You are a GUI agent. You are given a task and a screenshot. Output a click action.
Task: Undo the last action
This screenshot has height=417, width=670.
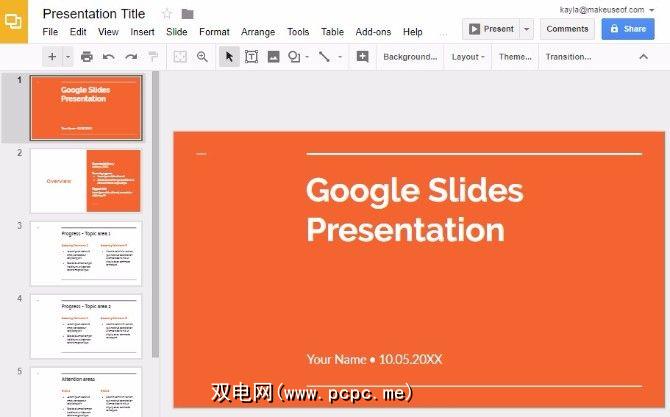(109, 56)
